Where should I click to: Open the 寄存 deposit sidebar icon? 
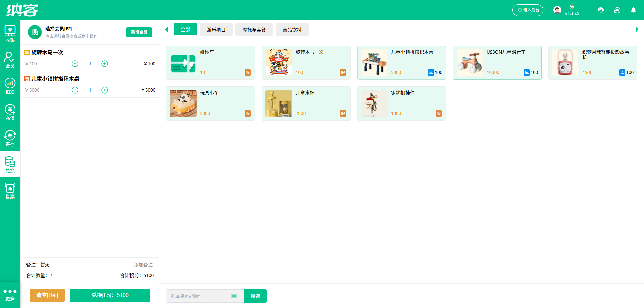[10, 138]
